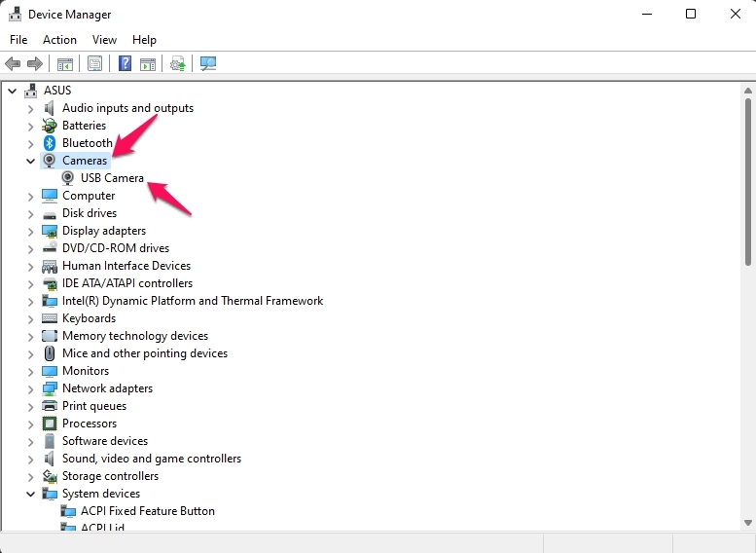This screenshot has width=756, height=553.
Task: Click the vertical scrollbar down arrow
Action: (x=748, y=523)
